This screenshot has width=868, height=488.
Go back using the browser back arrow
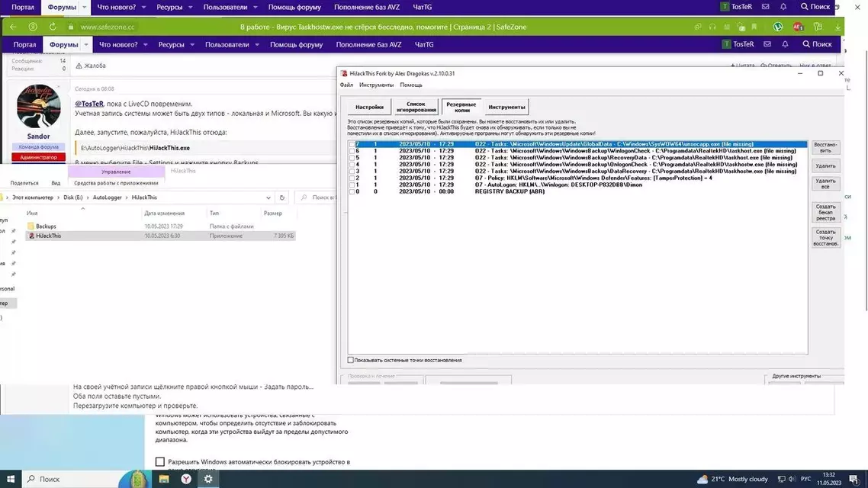click(13, 27)
